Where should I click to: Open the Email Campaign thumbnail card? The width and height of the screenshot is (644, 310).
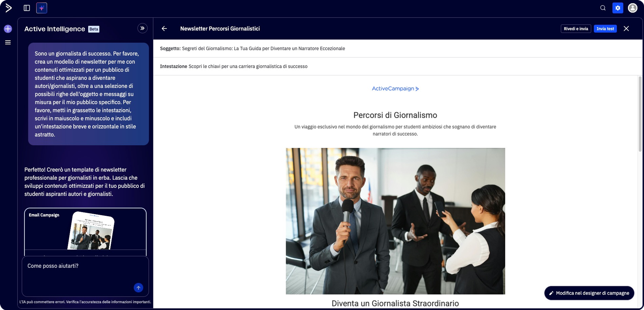coord(85,232)
